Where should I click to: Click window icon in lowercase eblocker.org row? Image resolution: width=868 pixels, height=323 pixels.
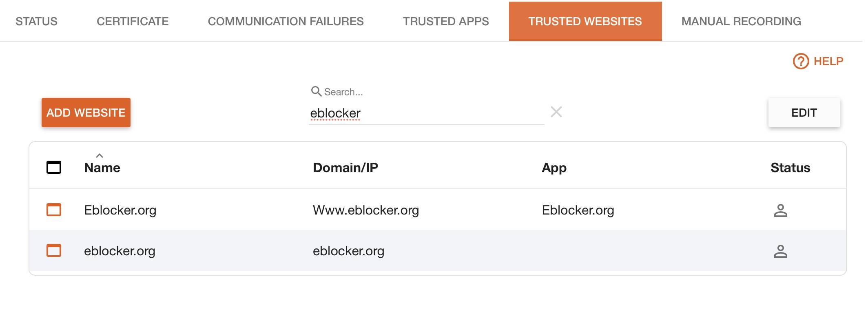click(54, 250)
